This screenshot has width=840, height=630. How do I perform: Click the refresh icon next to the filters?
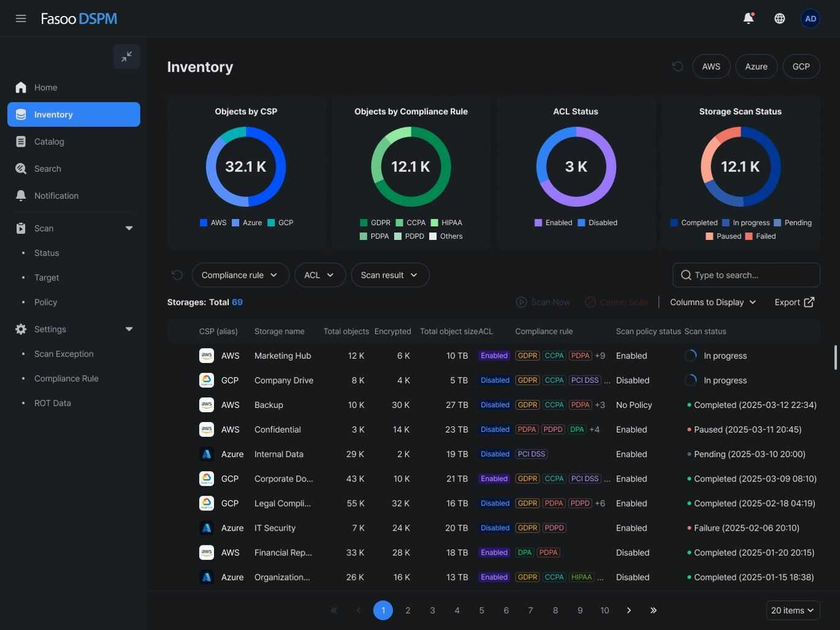pos(177,274)
